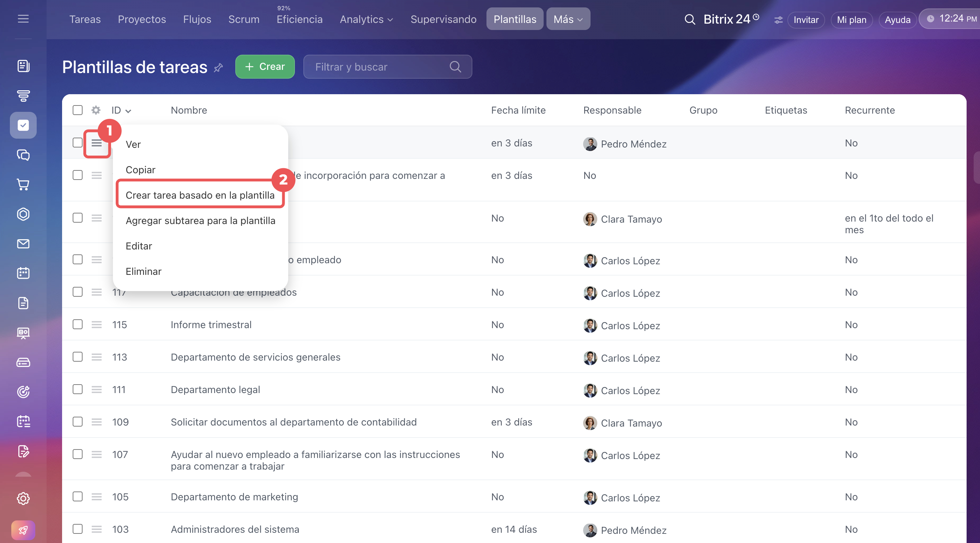Switch to the Proyectos tab
This screenshot has height=543, width=980.
point(142,19)
